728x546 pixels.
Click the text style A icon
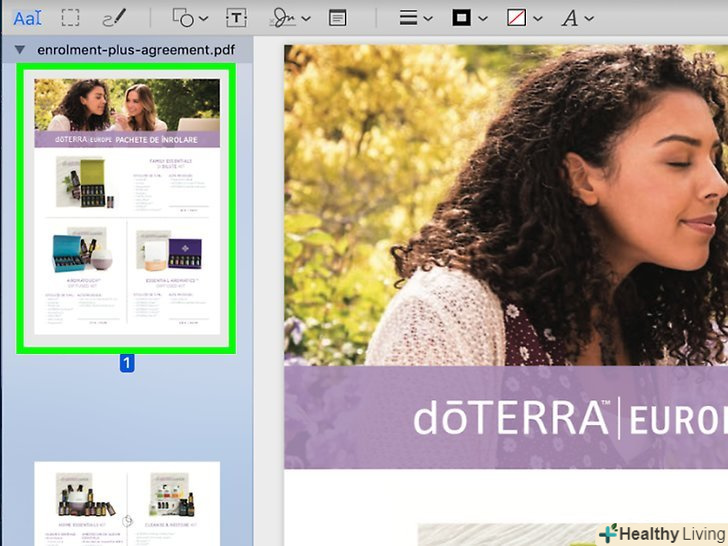point(569,18)
